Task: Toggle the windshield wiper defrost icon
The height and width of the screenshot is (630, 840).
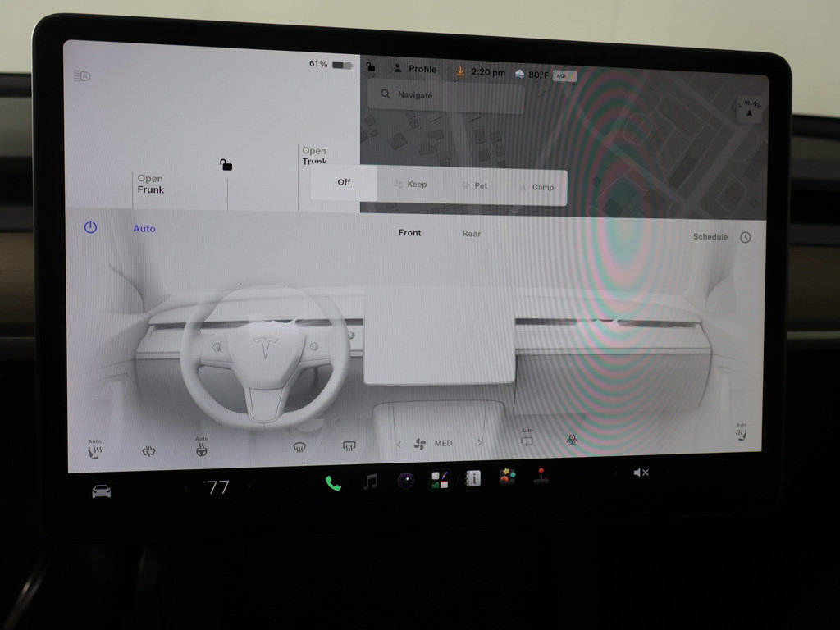Action: [x=149, y=452]
